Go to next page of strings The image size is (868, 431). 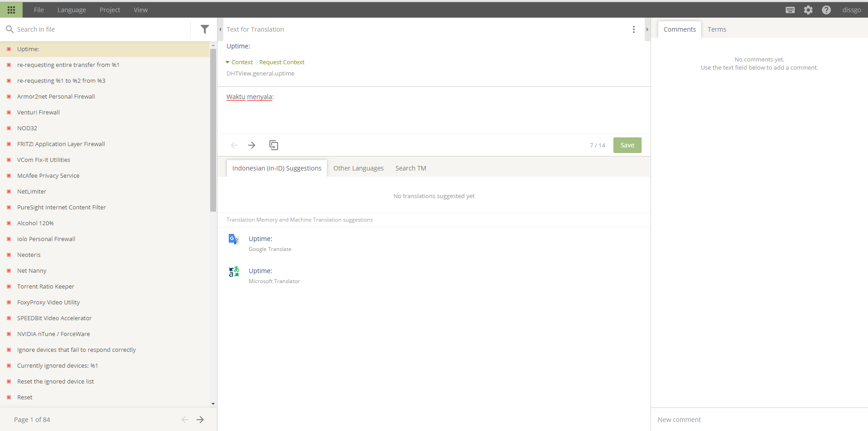200,420
